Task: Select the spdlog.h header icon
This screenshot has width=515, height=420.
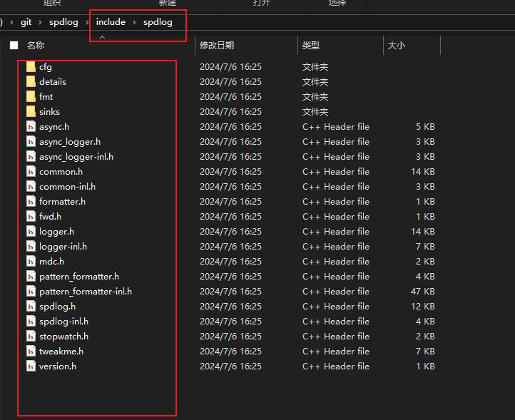Action: point(31,307)
